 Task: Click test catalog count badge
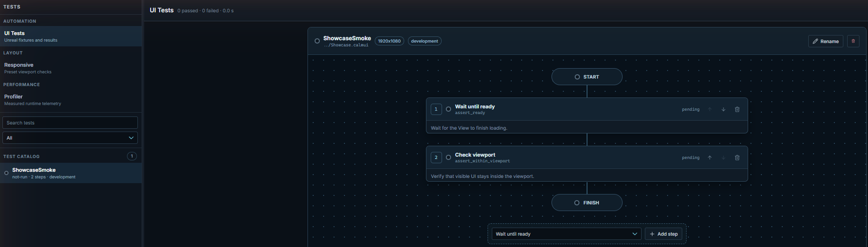(132, 156)
